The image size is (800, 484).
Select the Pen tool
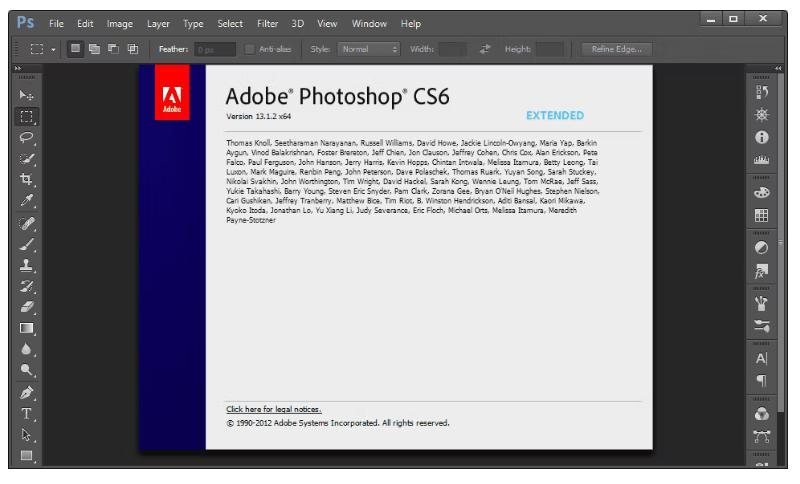click(27, 393)
